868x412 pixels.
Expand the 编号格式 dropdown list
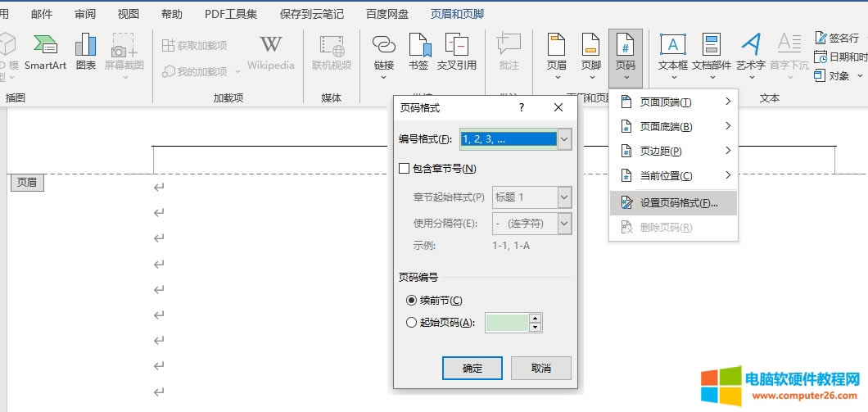tap(564, 139)
